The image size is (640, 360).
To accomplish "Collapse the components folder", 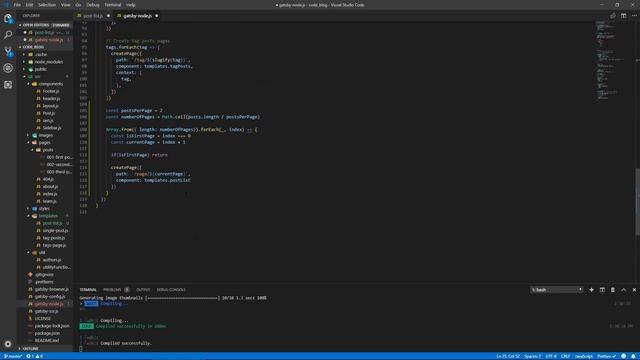I will click(50, 84).
